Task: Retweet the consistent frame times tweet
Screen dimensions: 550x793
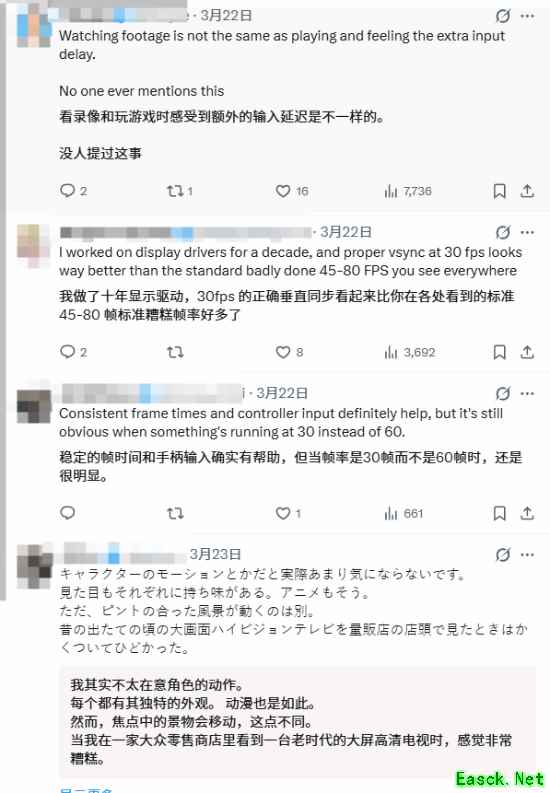Action: [x=175, y=513]
